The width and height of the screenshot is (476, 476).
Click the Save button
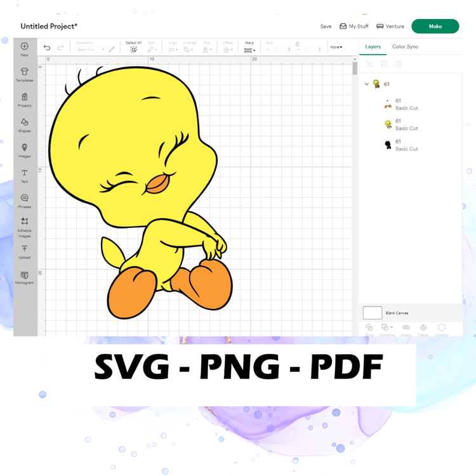326,27
